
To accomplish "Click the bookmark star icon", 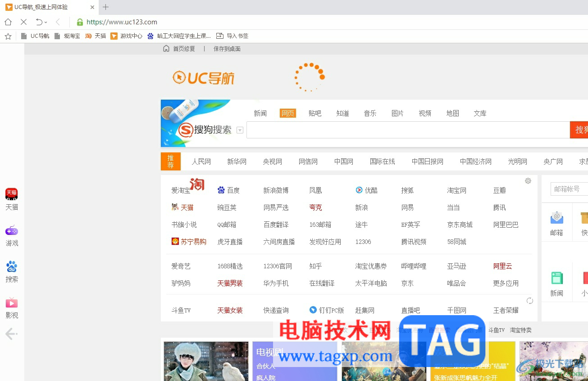I will point(8,36).
